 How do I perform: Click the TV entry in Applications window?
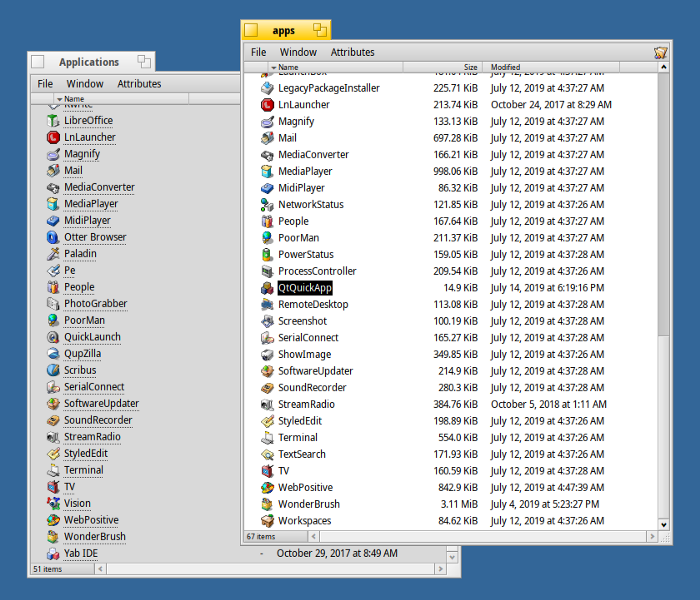(69, 487)
